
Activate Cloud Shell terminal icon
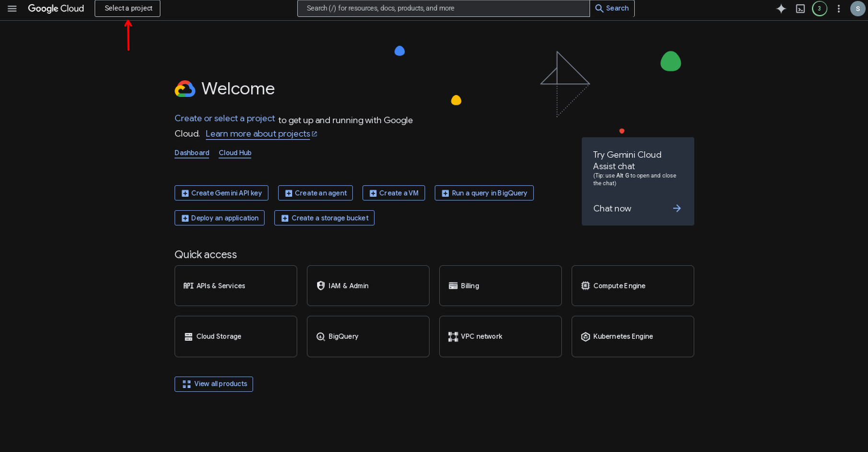click(x=800, y=9)
